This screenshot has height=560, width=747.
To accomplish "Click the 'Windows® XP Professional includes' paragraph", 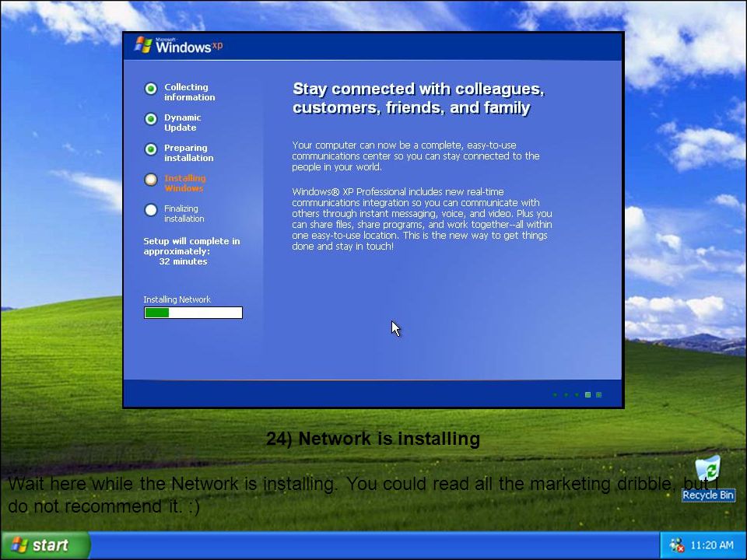I will pos(422,219).
